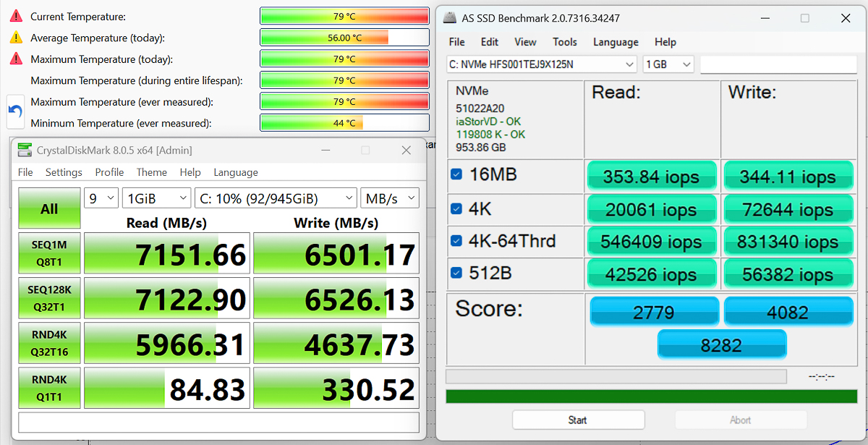
Task: Click the empty text field beside 1 GB dropdown
Action: tap(778, 64)
